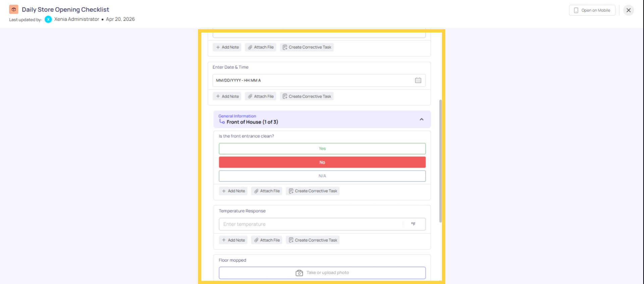644x284 pixels.
Task: Click the Enter Date & Time input field
Action: pos(319,80)
